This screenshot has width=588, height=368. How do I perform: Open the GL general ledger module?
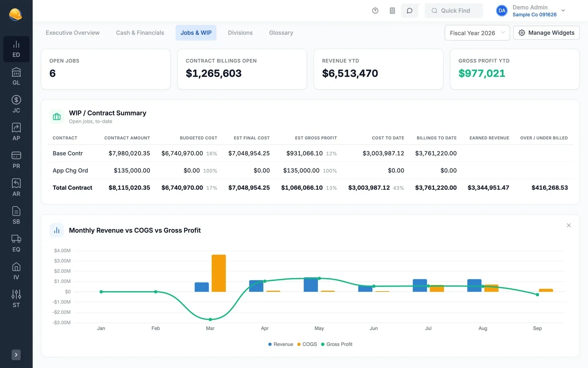click(16, 77)
